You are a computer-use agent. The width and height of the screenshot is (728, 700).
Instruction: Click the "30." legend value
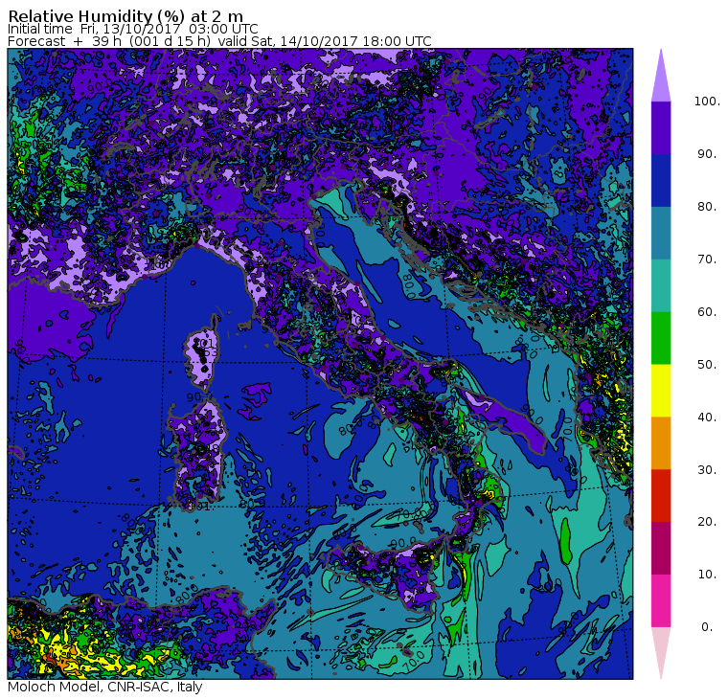(x=707, y=470)
